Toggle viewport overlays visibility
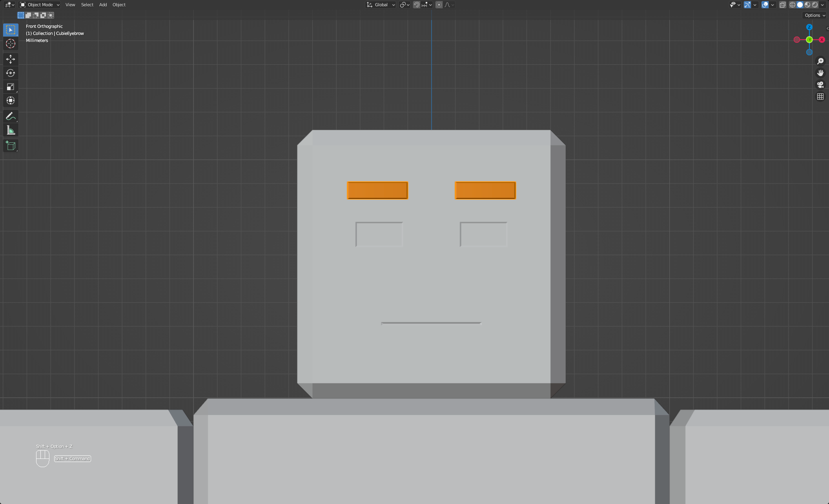This screenshot has height=504, width=829. click(x=765, y=5)
